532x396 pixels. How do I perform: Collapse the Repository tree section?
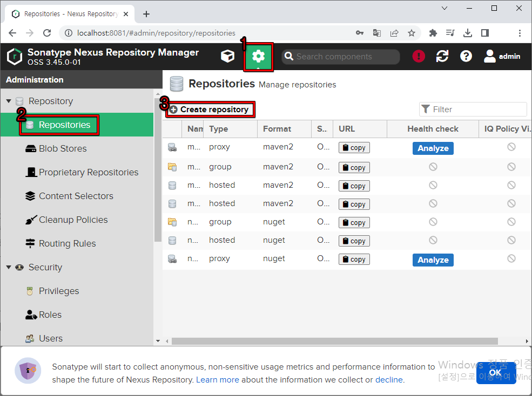tap(9, 101)
